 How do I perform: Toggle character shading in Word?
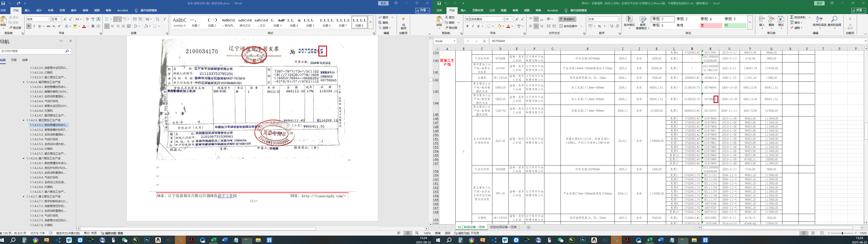click(93, 26)
